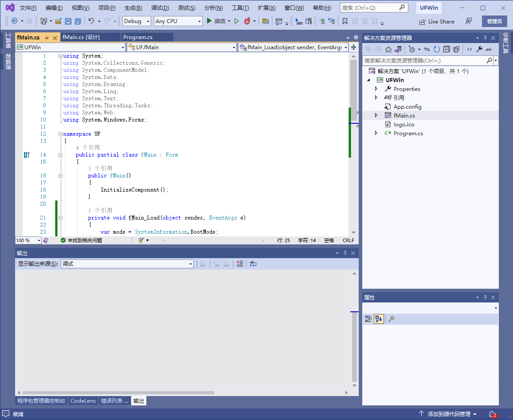Click Preview Selected Items icon in Solution Explorer
The image size is (513, 420).
point(489,49)
